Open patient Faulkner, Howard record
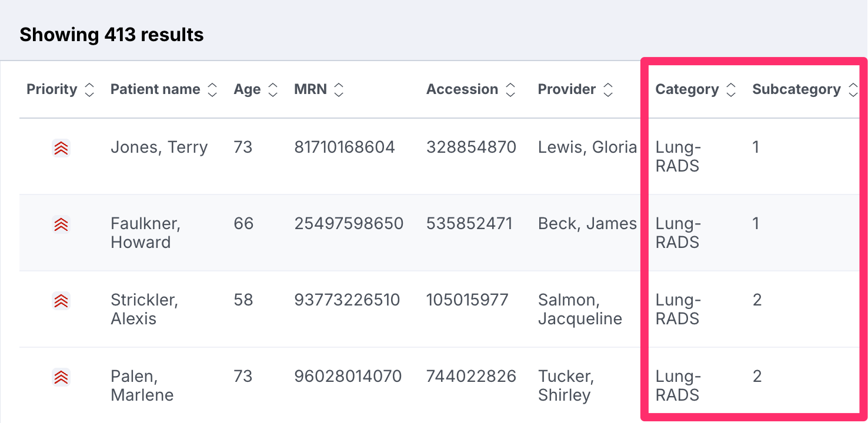Image resolution: width=868 pixels, height=423 pixels. coord(146,233)
